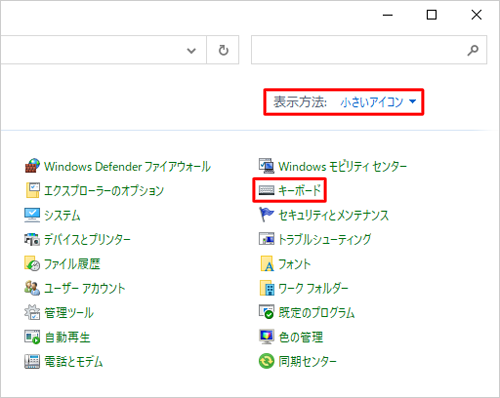500x398 pixels.
Task: Open セキュリティとメンテナンス text link
Action: (334, 215)
